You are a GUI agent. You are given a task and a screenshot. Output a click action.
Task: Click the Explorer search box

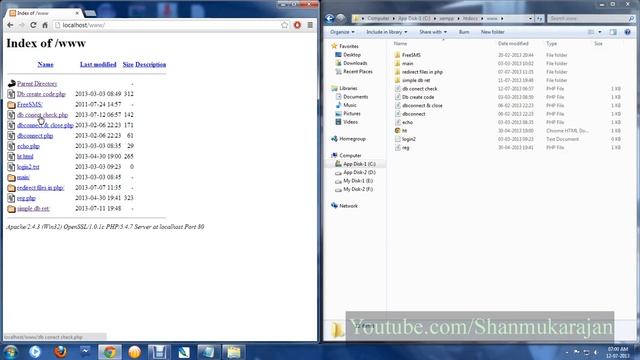pyautogui.click(x=591, y=18)
